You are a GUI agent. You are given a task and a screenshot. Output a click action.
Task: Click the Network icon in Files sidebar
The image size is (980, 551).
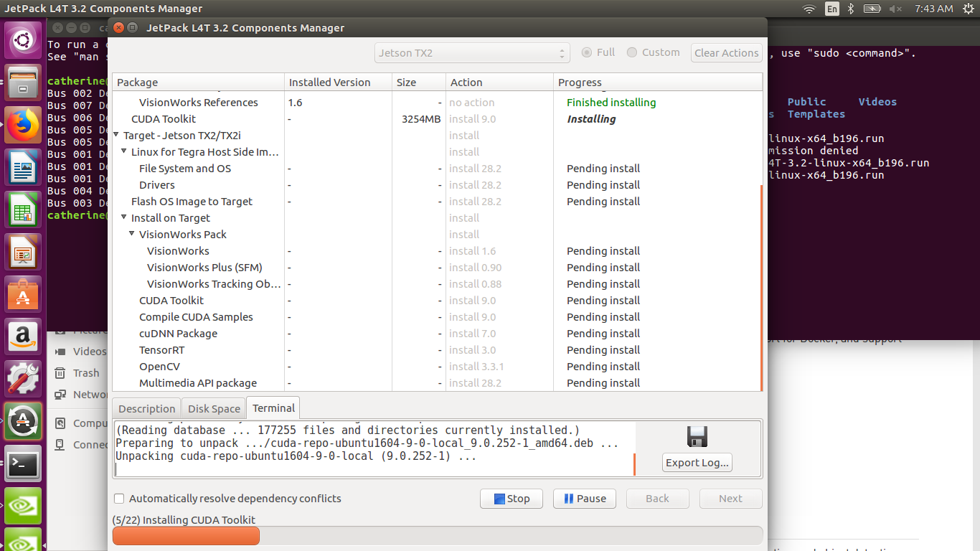coord(60,395)
